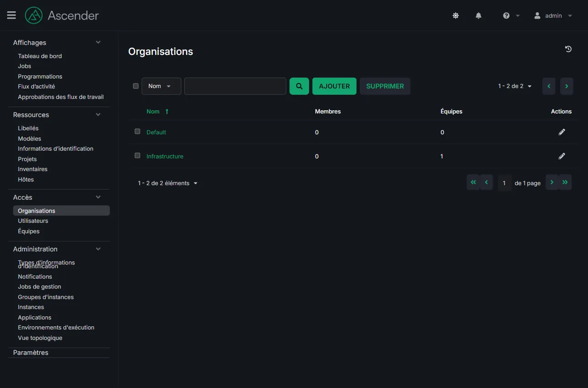
Task: Open Applications in the sidebar
Action: tap(34, 318)
